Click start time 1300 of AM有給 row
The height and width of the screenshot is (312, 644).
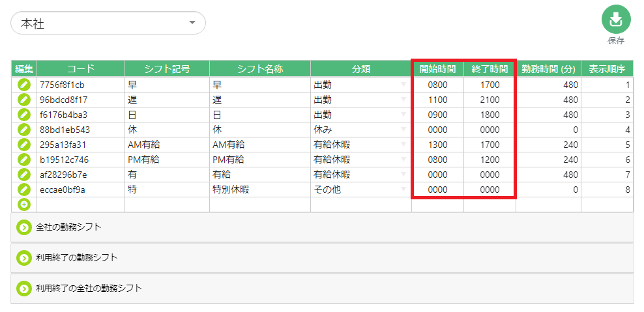pyautogui.click(x=437, y=145)
